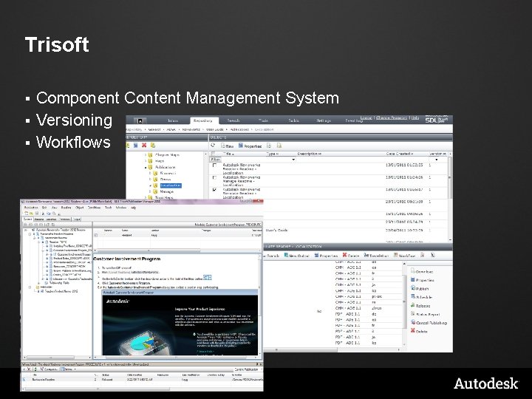Click Properties in the lower output toolbar
This screenshot has width=532, height=399.
coord(326,256)
